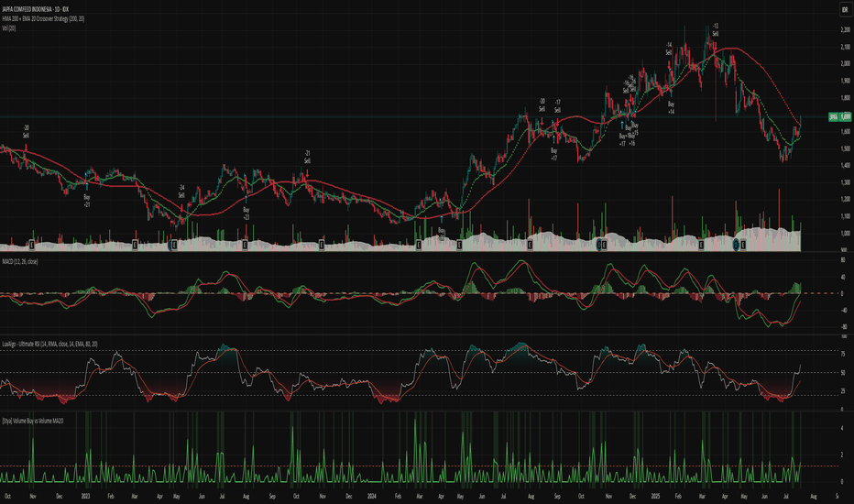Click the 1,500 price axis label

coord(845,148)
